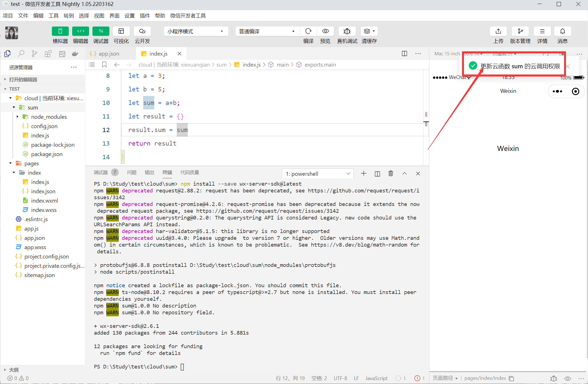Click the 预览 preview eye icon
Image resolution: width=588 pixels, height=384 pixels.
pyautogui.click(x=325, y=31)
